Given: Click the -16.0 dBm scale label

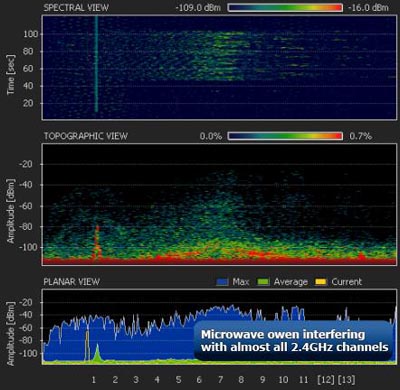Looking at the screenshot, I should click(x=369, y=8).
